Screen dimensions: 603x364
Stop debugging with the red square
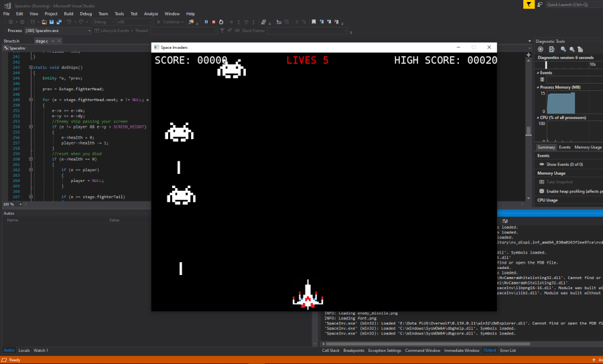coord(214,22)
